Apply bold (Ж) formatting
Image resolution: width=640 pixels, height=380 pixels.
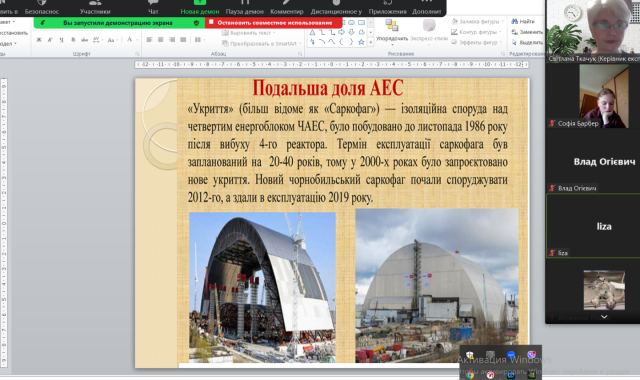coord(39,40)
